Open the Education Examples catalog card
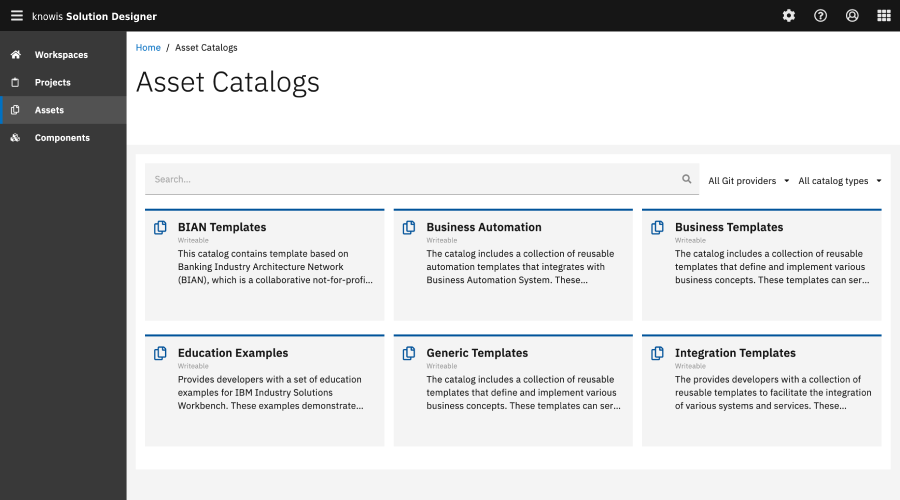The height and width of the screenshot is (500, 900). tap(265, 390)
